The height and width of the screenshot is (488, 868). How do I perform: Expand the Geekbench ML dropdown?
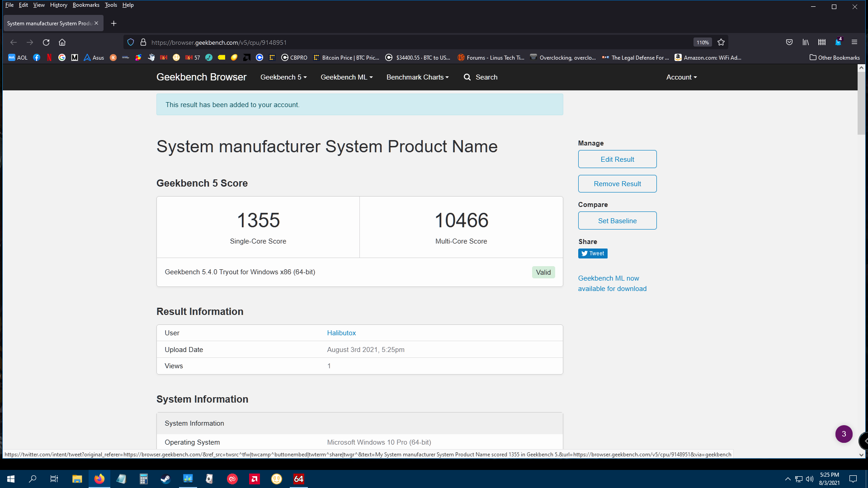point(347,77)
